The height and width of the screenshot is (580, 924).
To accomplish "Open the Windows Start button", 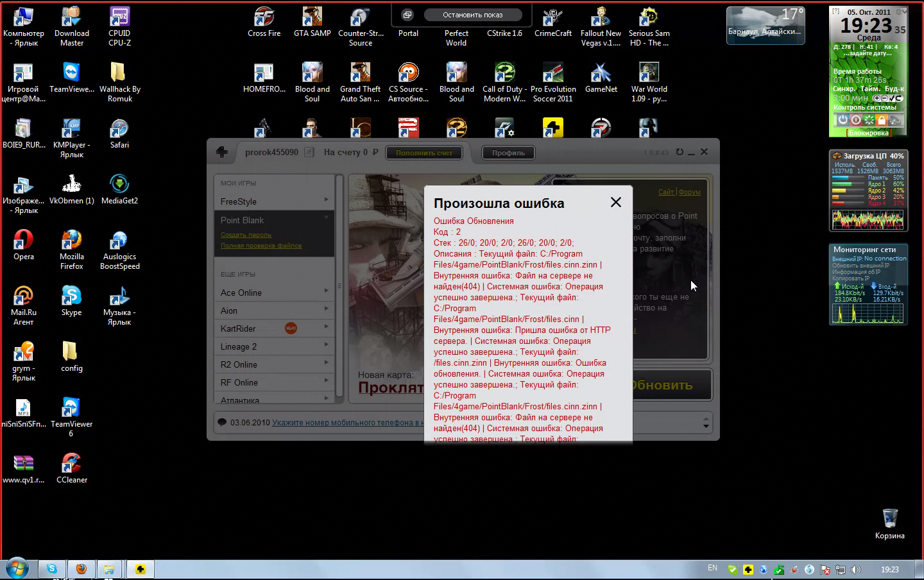I will [x=17, y=568].
